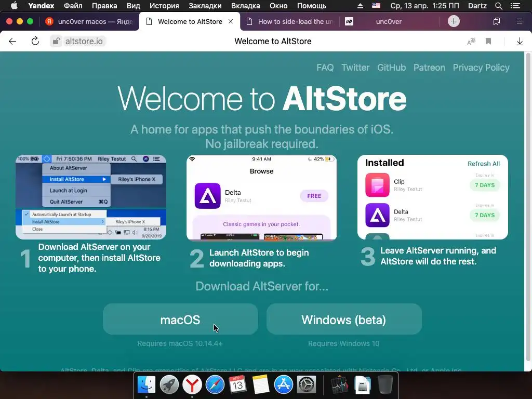
Task: Open Yandex Browser from the Dock
Action: point(192,384)
